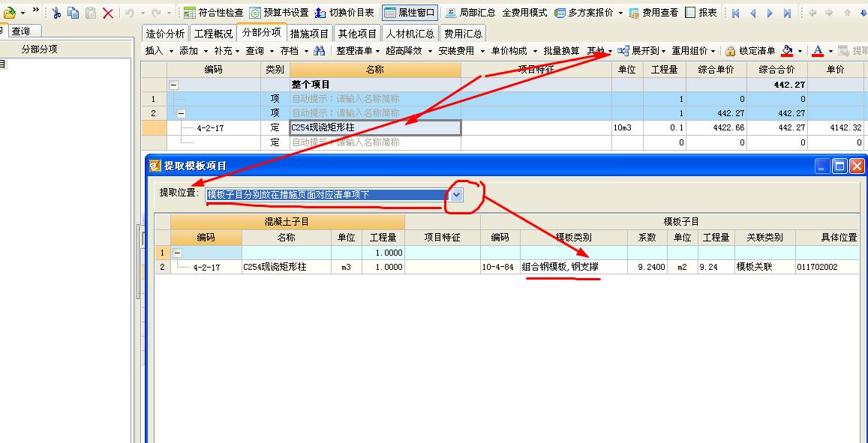Collapse the 整个项目 tree node

pyautogui.click(x=174, y=85)
